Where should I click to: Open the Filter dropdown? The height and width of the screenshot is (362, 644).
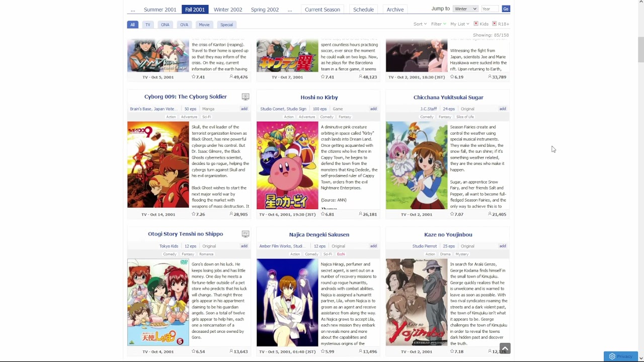438,24
